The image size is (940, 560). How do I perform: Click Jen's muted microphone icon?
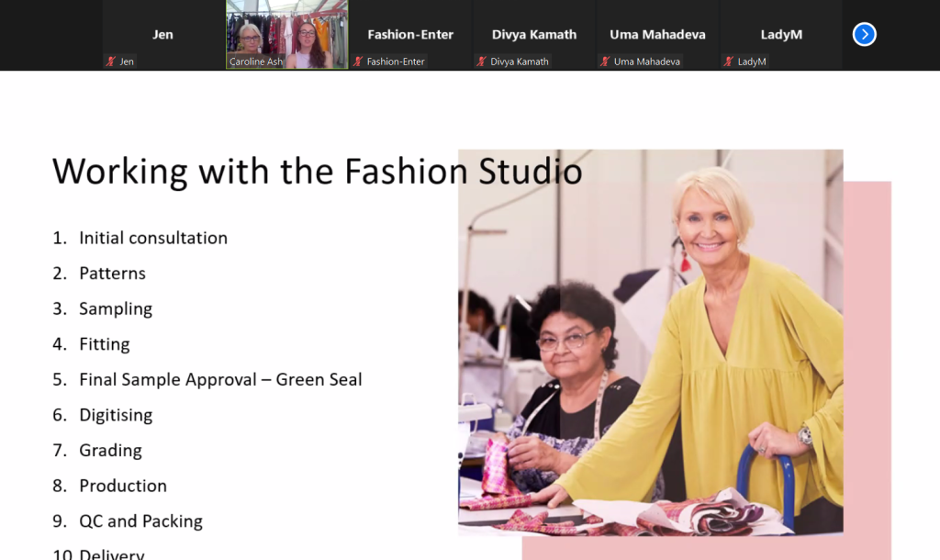(111, 62)
